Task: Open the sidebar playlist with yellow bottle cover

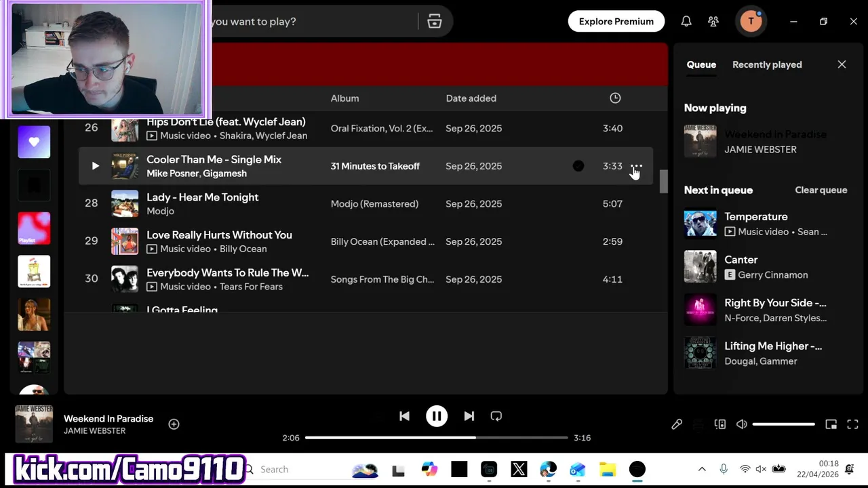Action: pyautogui.click(x=34, y=272)
